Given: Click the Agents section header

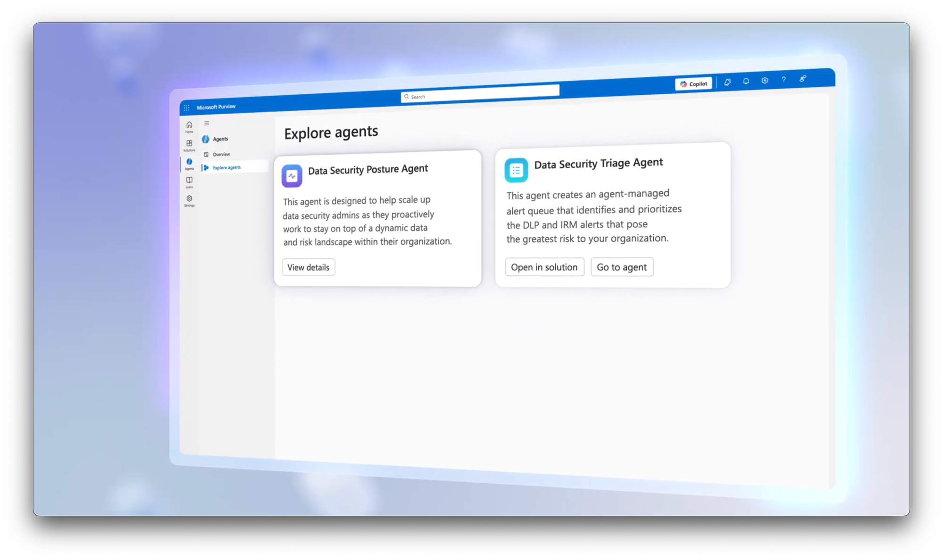Looking at the screenshot, I should pyautogui.click(x=220, y=139).
